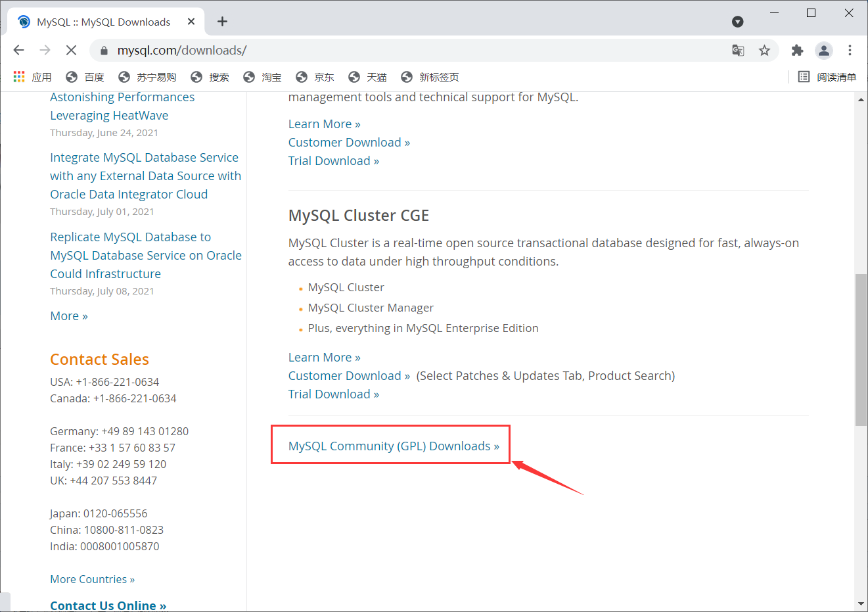868x612 pixels.
Task: Click the USA: +1-866-221-0634 phone number
Action: pos(104,382)
